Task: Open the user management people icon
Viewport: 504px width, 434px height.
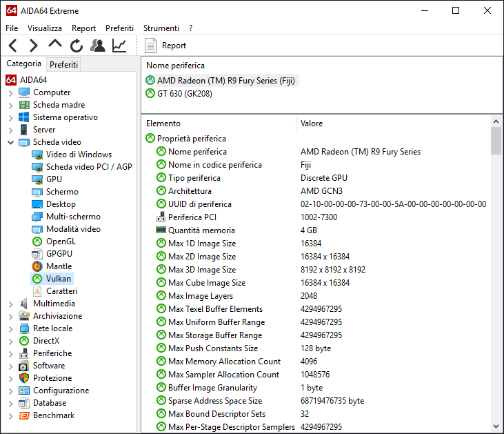Action: [x=97, y=46]
